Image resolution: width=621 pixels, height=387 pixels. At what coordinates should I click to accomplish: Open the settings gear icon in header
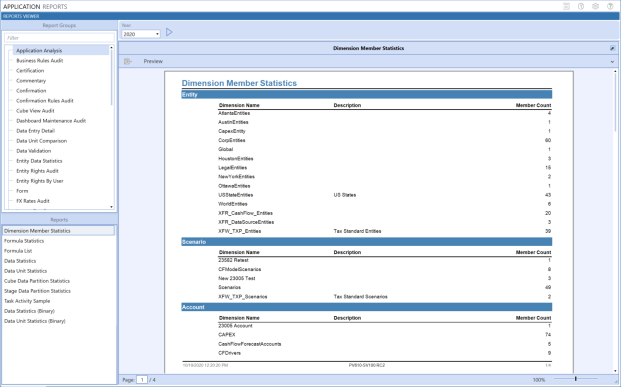[595, 6]
